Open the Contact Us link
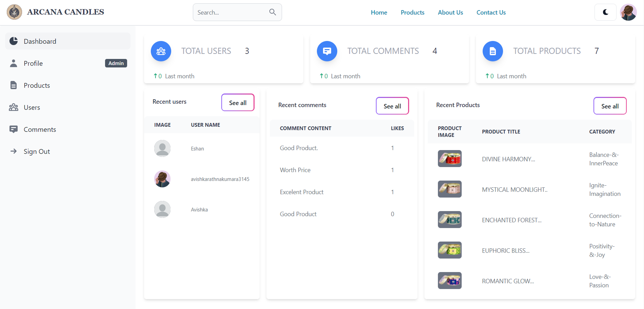The height and width of the screenshot is (309, 644). click(491, 13)
